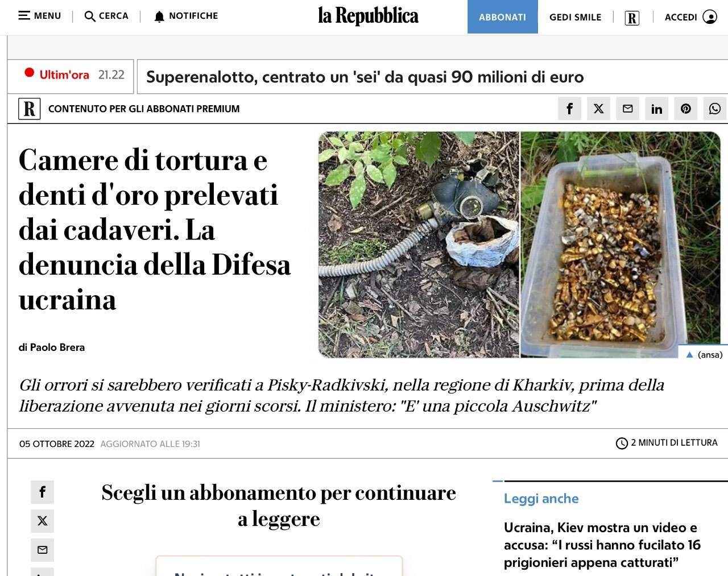This screenshot has width=728, height=576.
Task: Click the date 05 OTTOBRE 2022
Action: pyautogui.click(x=57, y=444)
